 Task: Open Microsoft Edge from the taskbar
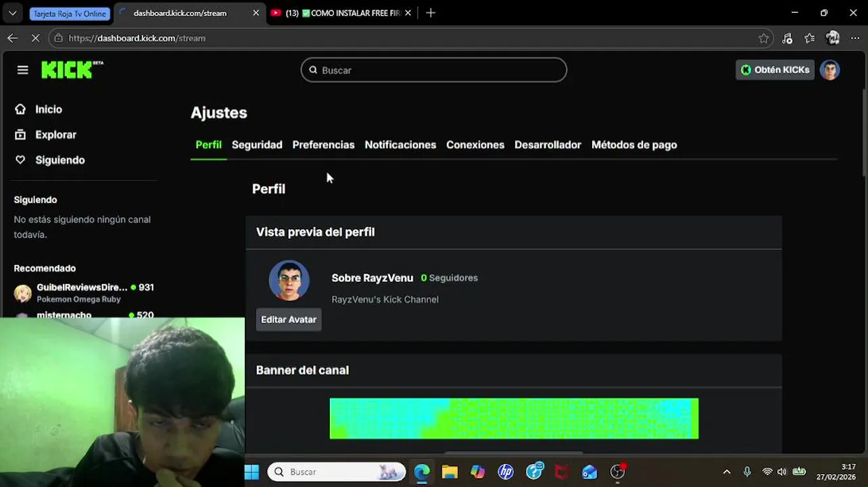click(x=422, y=471)
